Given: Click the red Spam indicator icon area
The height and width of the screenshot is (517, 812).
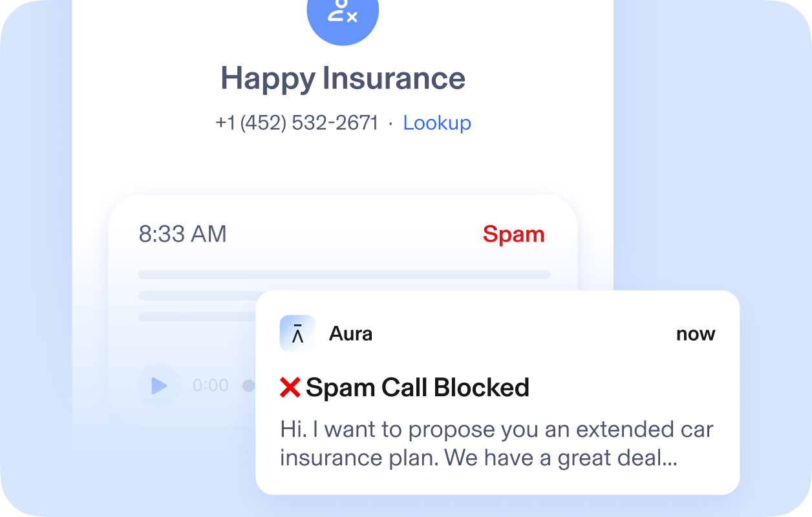Looking at the screenshot, I should point(514,234).
